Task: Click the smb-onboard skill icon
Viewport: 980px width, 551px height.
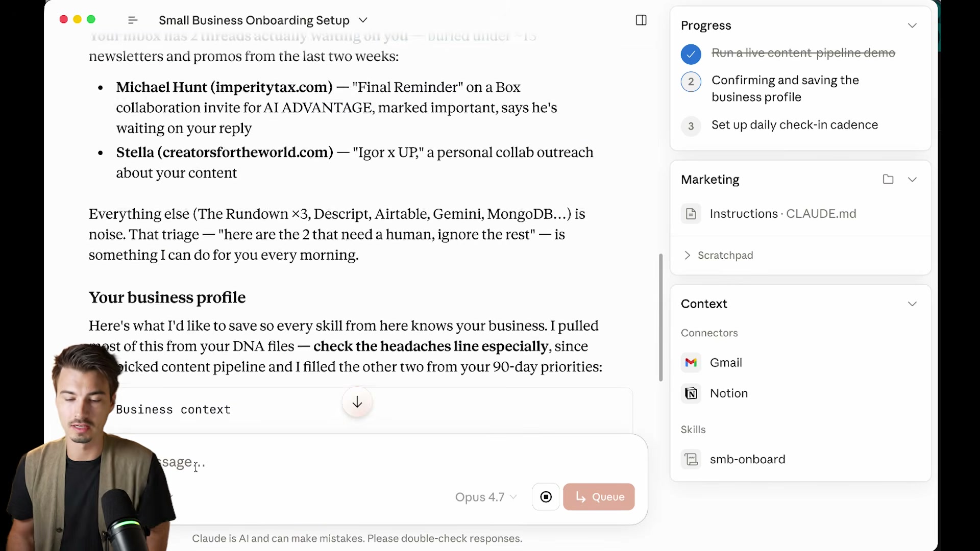Action: [691, 460]
